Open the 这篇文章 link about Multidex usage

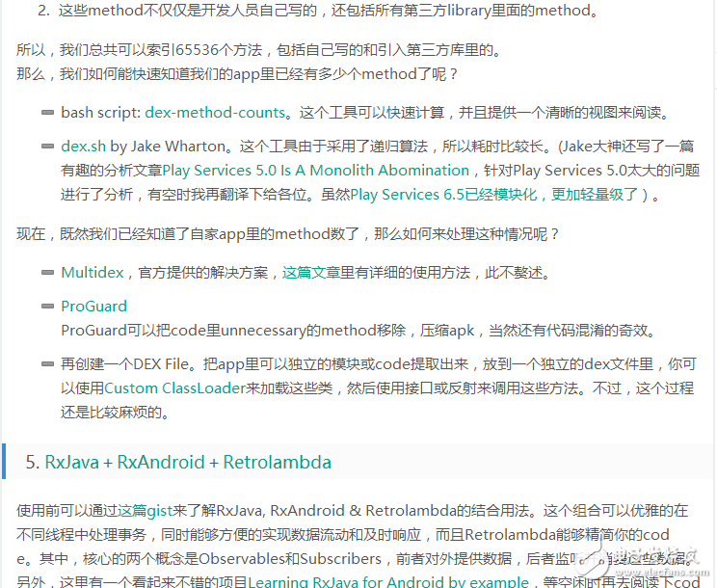[x=311, y=273]
